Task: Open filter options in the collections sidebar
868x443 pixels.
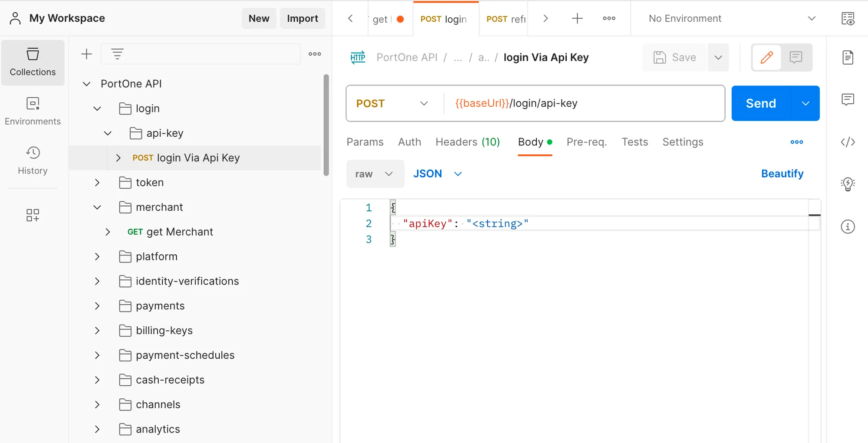Action: [117, 53]
